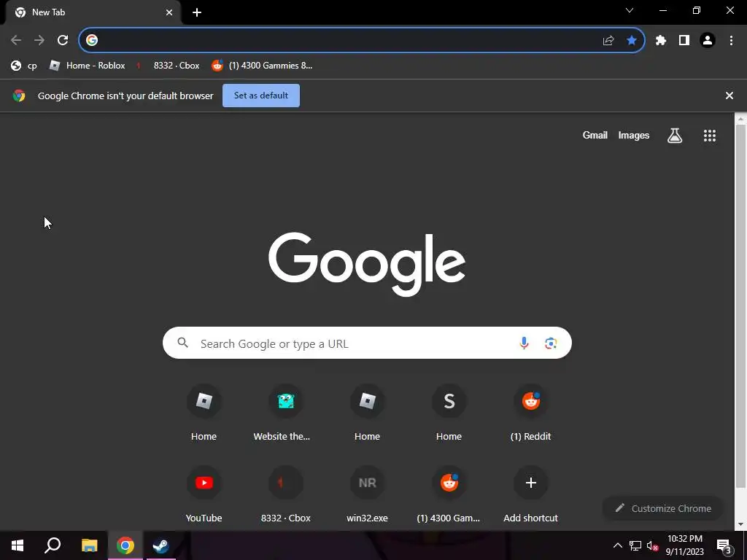Focus the Search Google or type a URL box
This screenshot has height=560, width=747.
[x=367, y=343]
